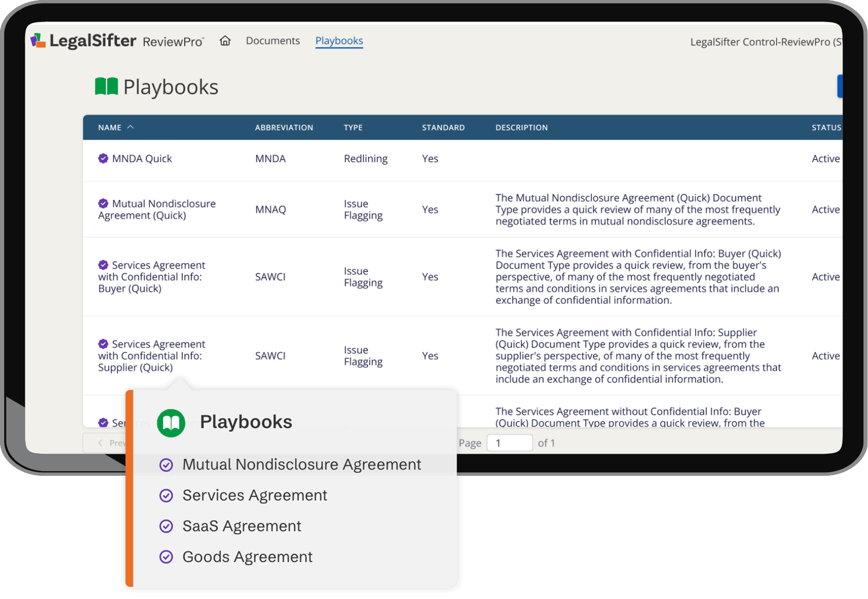Screen dimensions: 868x599
Task: Click check icon beside SaaS Agreement
Action: 166,526
